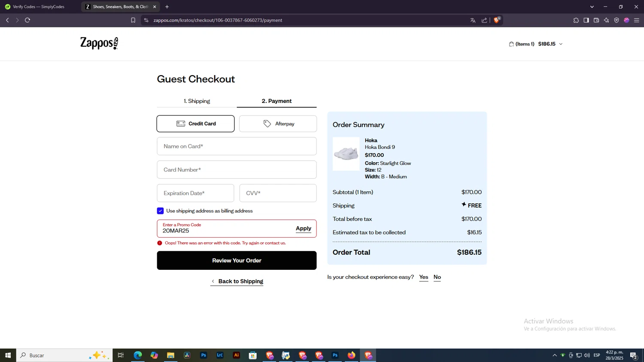Click Review Your Order button
This screenshot has height=362, width=644.
(x=237, y=260)
